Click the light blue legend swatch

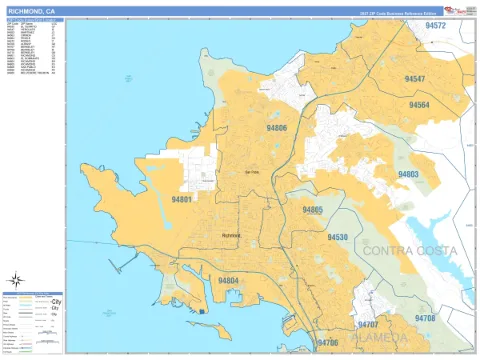pos(26,305)
